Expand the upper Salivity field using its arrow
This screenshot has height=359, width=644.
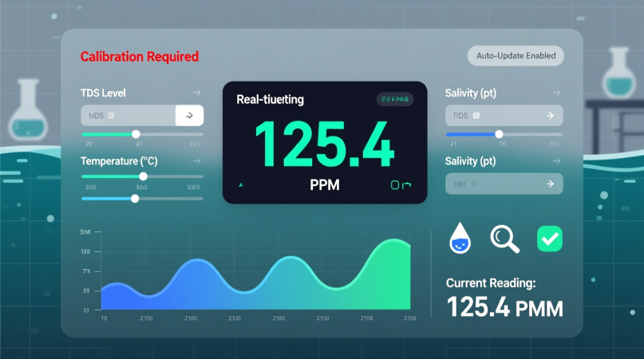tap(549, 116)
